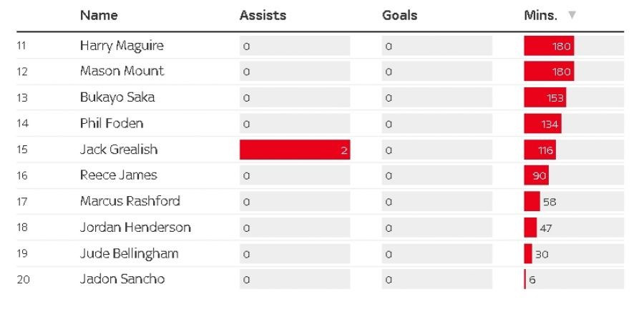Select Harry Maguire's name
This screenshot has height=312, width=644.
coord(122,46)
